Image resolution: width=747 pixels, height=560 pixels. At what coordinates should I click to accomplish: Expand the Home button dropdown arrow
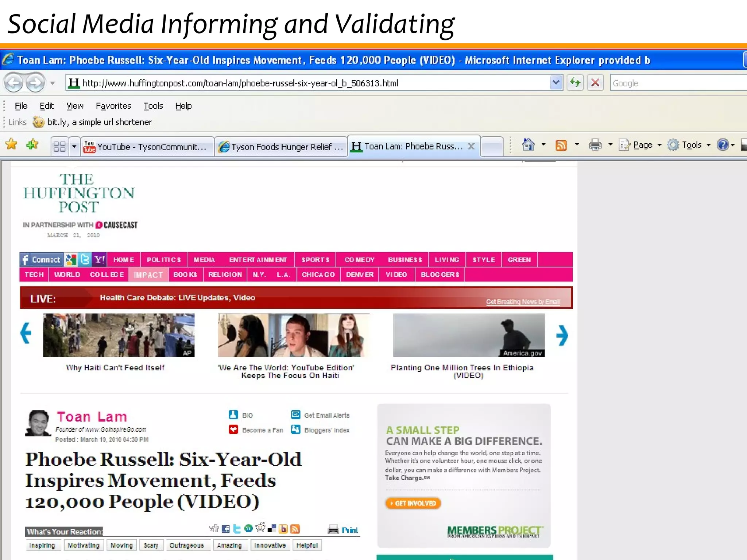coord(543,145)
